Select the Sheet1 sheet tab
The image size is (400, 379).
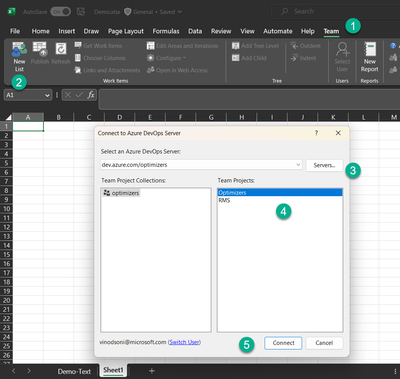click(113, 370)
